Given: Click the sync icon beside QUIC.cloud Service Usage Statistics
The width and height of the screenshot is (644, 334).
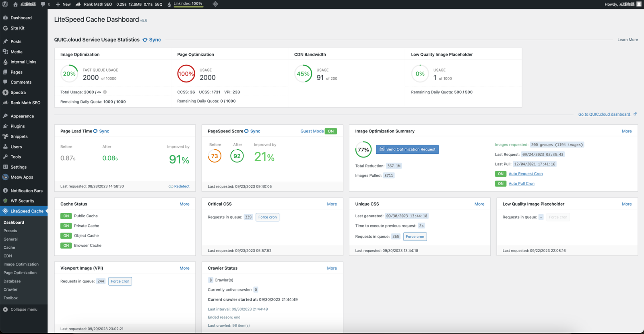Looking at the screenshot, I should point(145,40).
